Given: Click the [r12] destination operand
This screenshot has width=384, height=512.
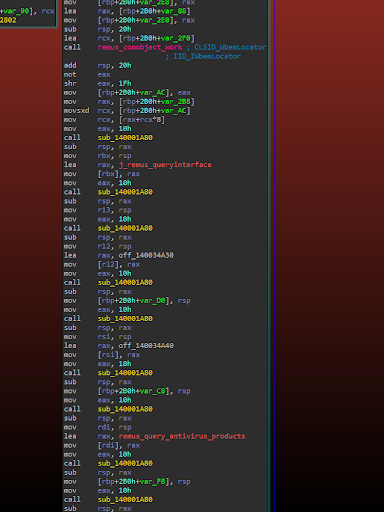Looking at the screenshot, I should 108,265.
